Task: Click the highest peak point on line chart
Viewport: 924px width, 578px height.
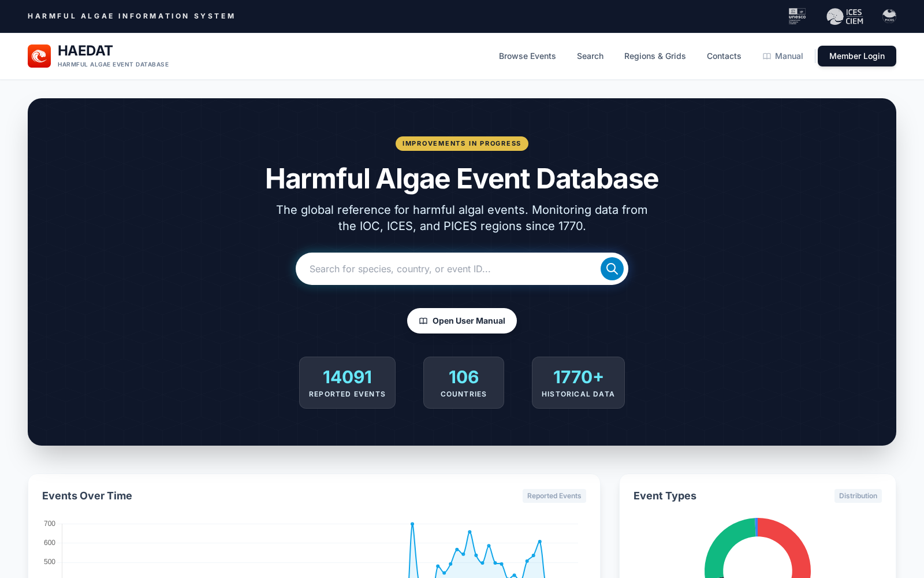Action: (x=412, y=524)
